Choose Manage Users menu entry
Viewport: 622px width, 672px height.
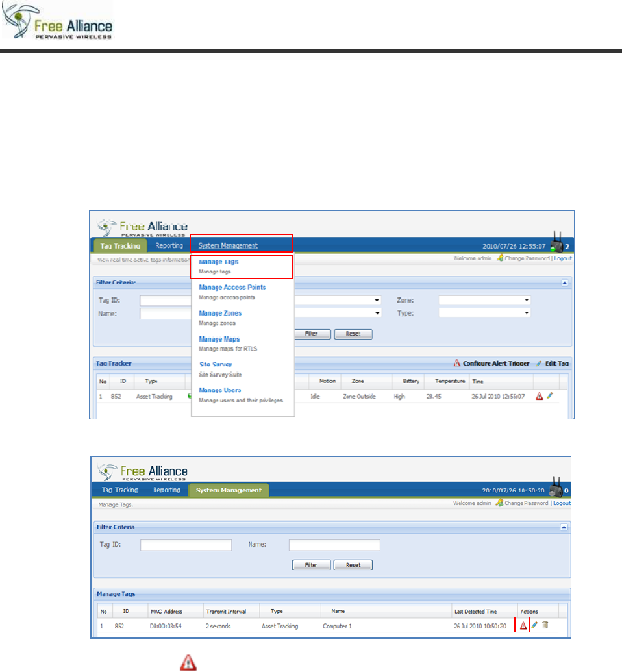[220, 390]
